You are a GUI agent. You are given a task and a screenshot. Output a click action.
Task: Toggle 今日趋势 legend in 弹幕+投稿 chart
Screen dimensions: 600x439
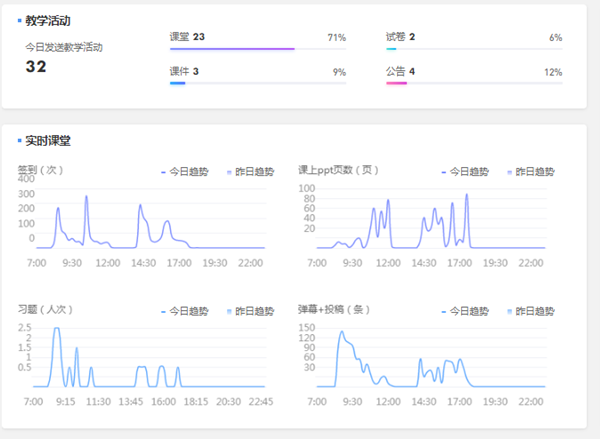[465, 310]
